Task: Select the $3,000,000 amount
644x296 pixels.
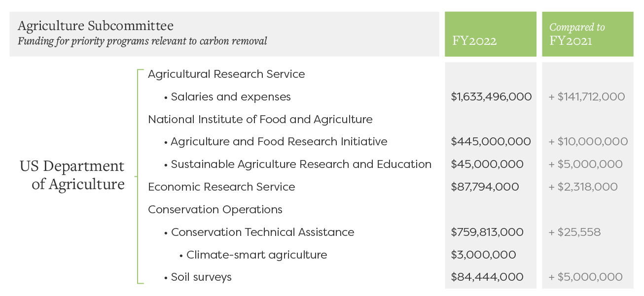Action: (483, 255)
